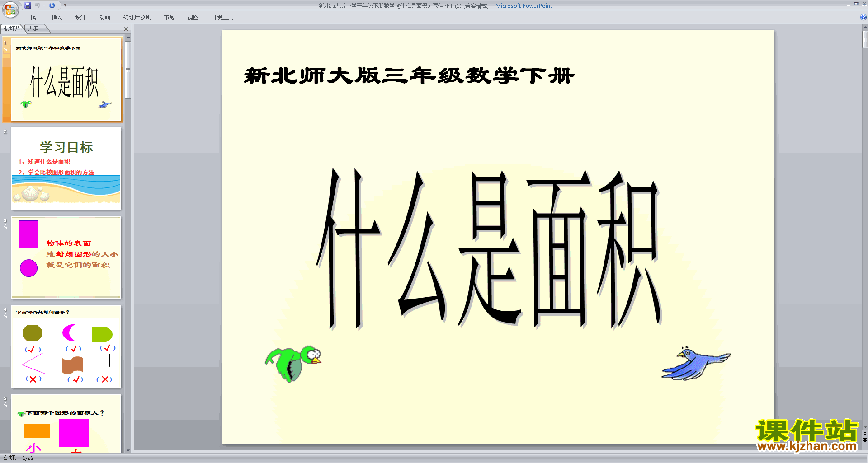Select the blue bird image
Image resolution: width=868 pixels, height=463 pixels.
pos(696,363)
